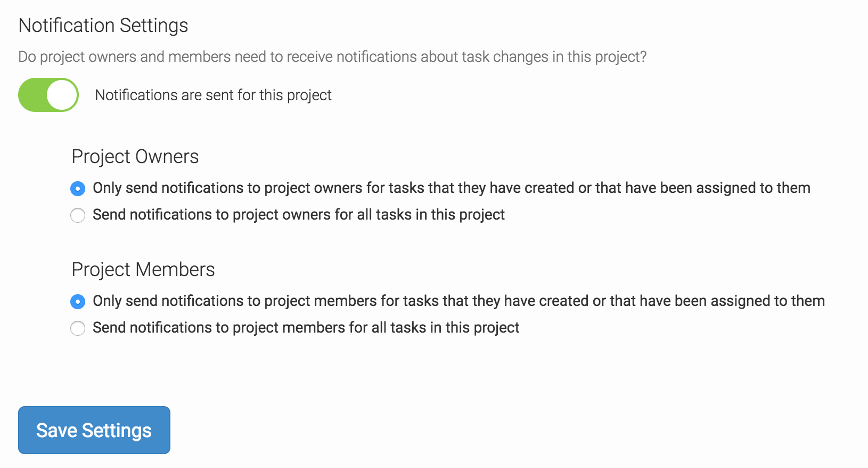Click the phrase 'task changes' in the description
868x468 pixels.
(x=505, y=57)
